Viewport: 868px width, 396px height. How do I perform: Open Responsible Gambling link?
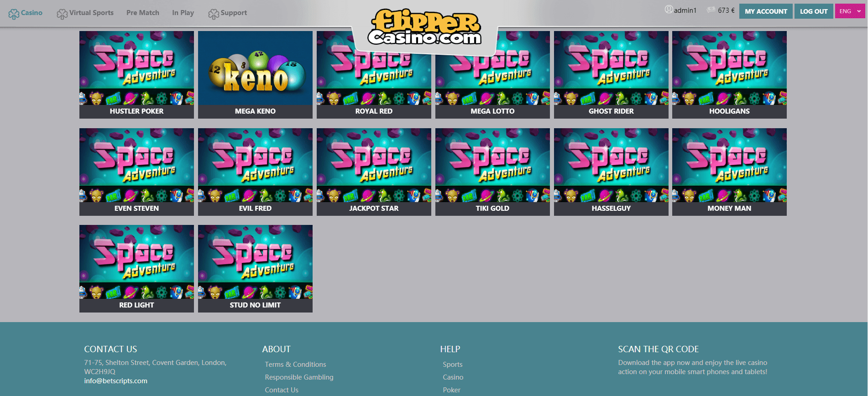click(299, 377)
